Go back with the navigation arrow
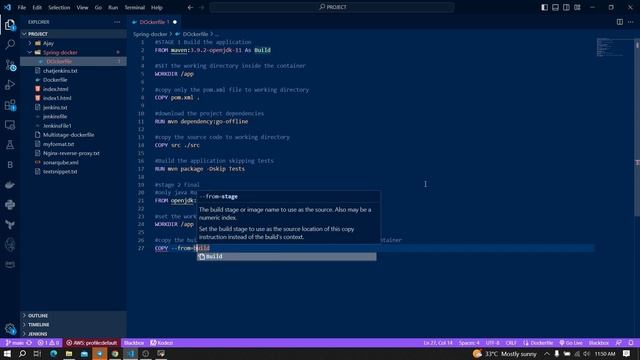This screenshot has height=360, width=640. [x=190, y=7]
